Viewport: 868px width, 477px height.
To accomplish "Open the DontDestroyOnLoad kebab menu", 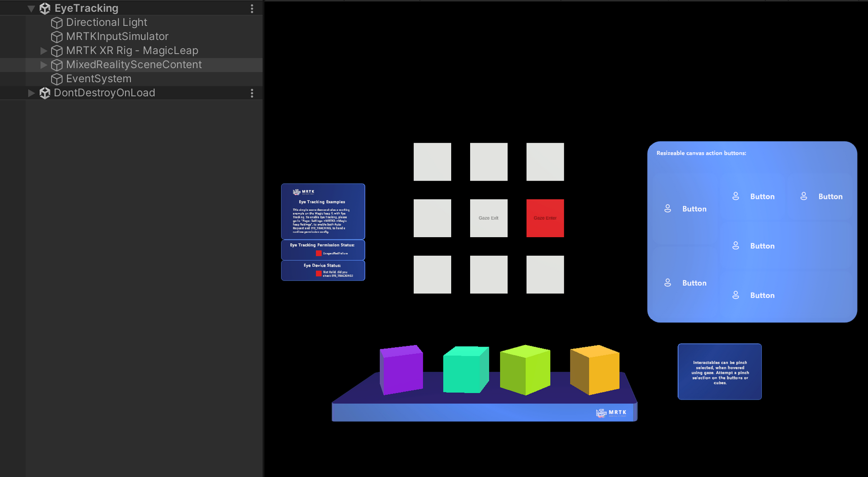I will (x=252, y=93).
